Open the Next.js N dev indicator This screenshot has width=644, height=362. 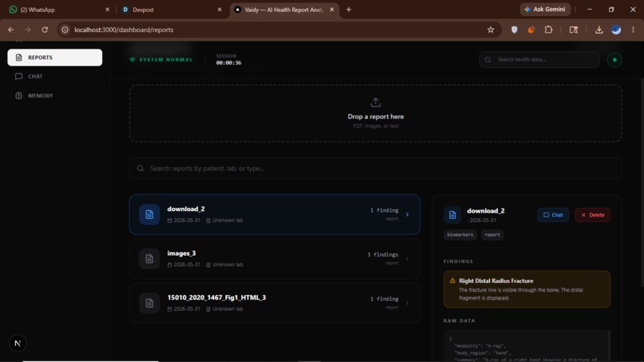pyautogui.click(x=18, y=344)
